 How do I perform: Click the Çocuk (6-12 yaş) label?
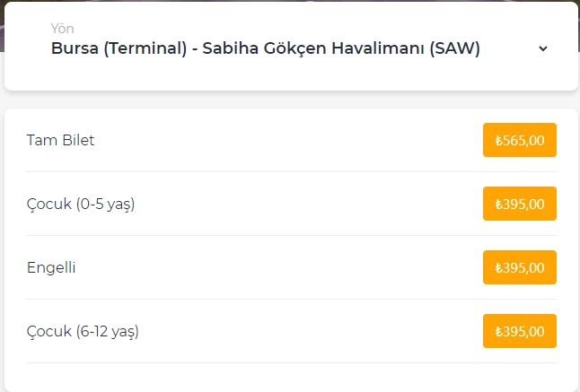point(83,331)
